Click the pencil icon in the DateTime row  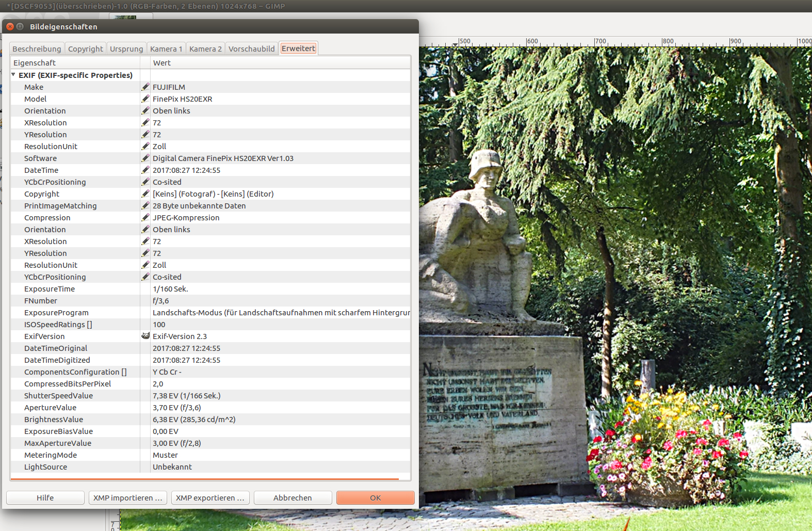pyautogui.click(x=145, y=170)
